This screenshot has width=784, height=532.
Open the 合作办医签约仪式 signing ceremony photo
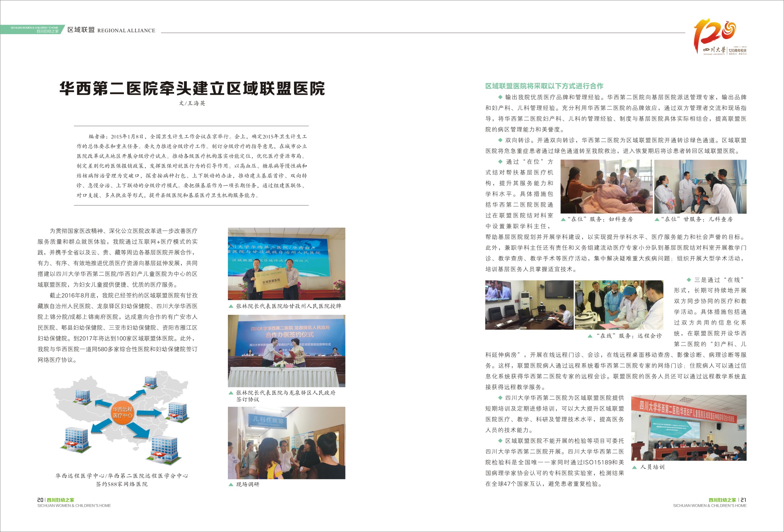(286, 351)
